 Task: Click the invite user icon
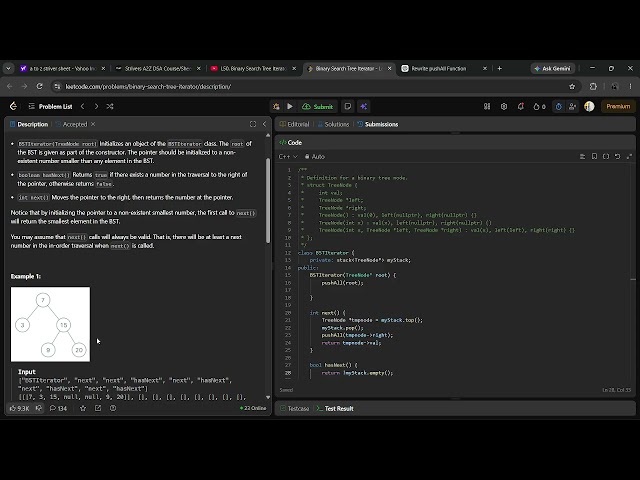(572, 107)
